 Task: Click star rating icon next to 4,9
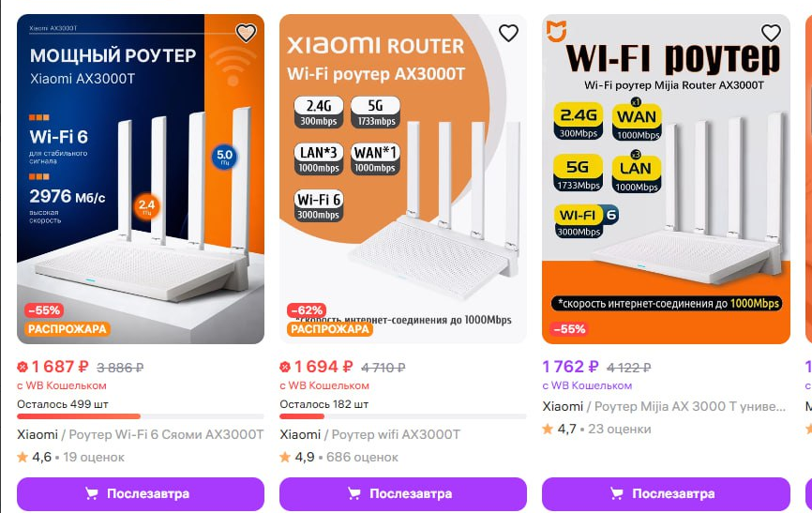[x=285, y=457]
